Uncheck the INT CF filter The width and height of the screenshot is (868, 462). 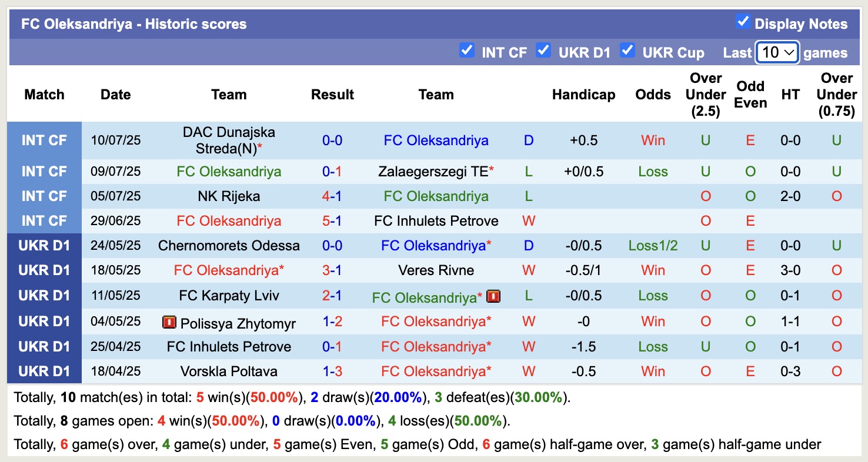click(x=467, y=51)
